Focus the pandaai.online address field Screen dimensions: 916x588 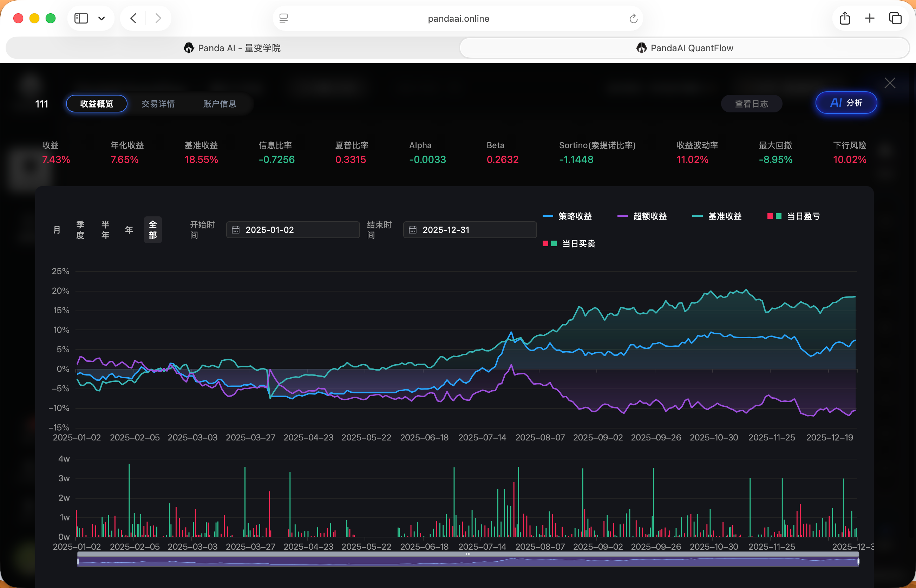tap(458, 18)
